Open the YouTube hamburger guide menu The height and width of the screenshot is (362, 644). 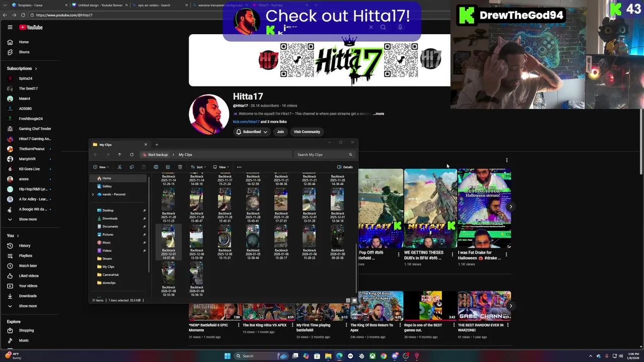10,27
